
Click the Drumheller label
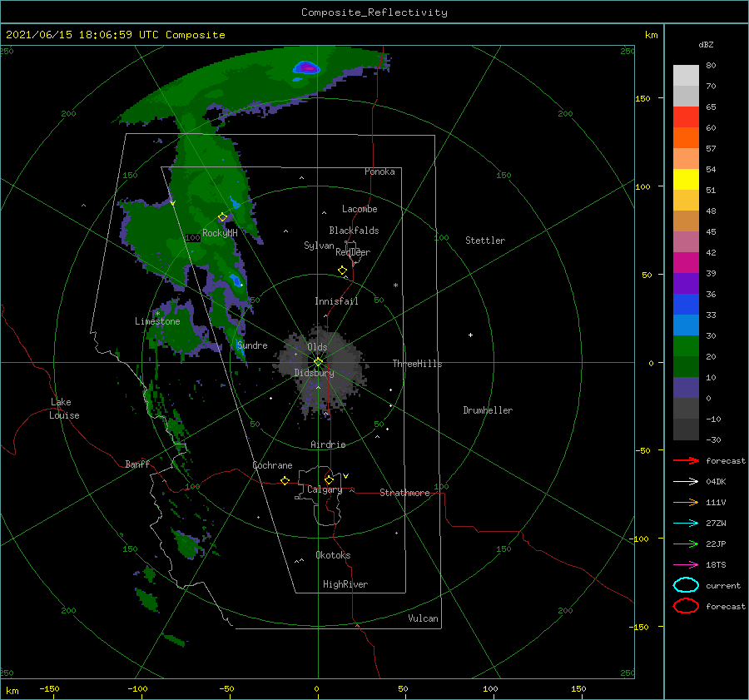488,410
